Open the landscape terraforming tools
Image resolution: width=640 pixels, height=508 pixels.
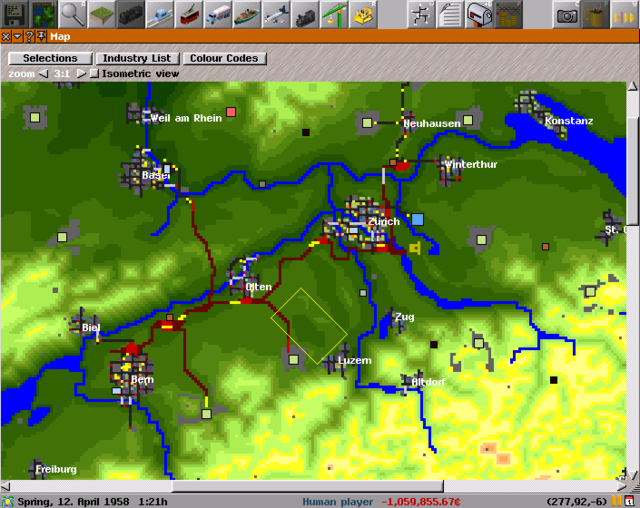coord(102,14)
